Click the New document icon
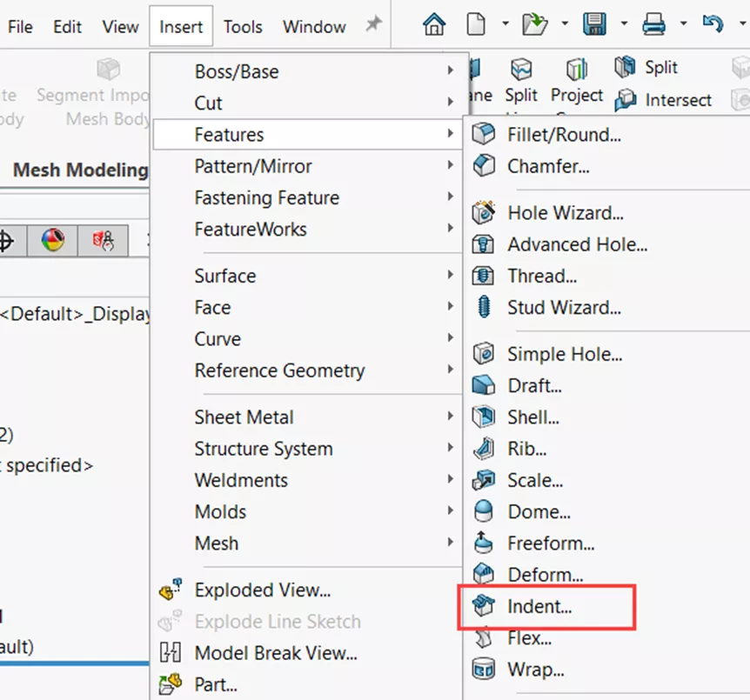Image resolution: width=750 pixels, height=700 pixels. click(x=476, y=24)
